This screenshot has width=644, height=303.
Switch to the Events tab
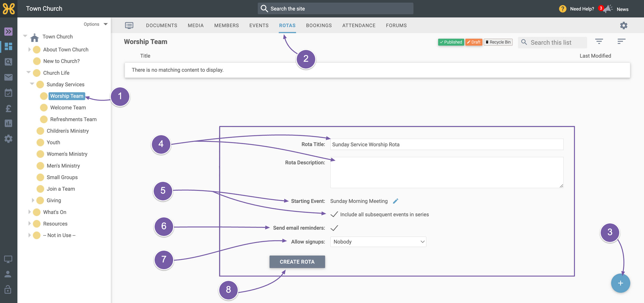coord(259,25)
